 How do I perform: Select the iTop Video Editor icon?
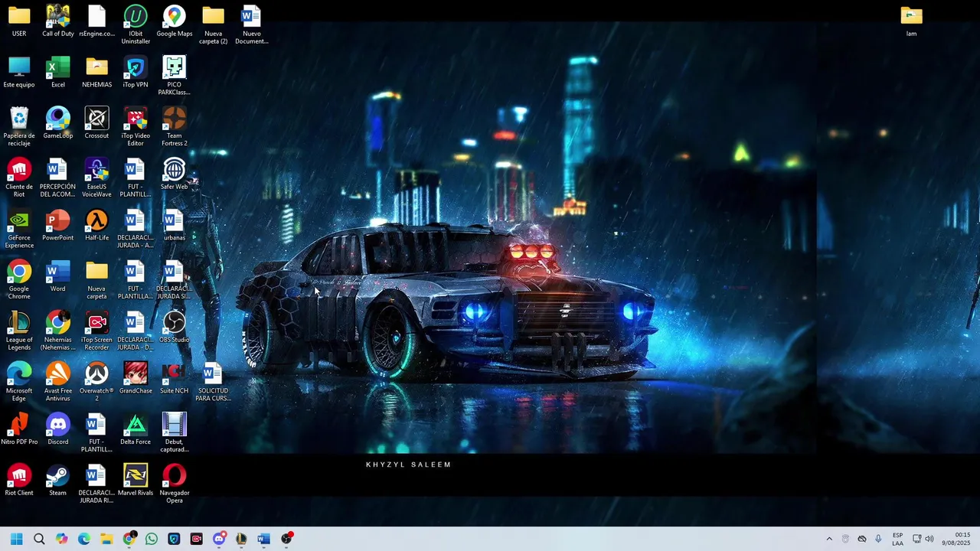click(x=136, y=127)
